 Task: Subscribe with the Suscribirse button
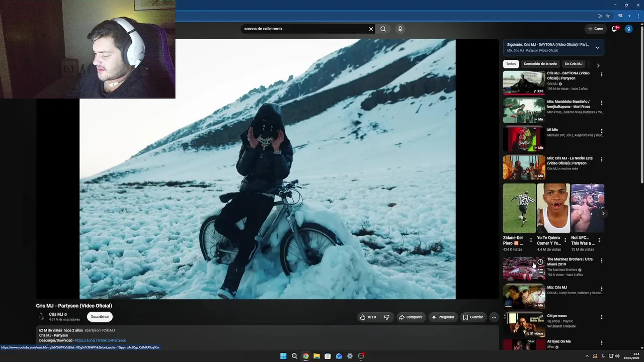tap(100, 317)
